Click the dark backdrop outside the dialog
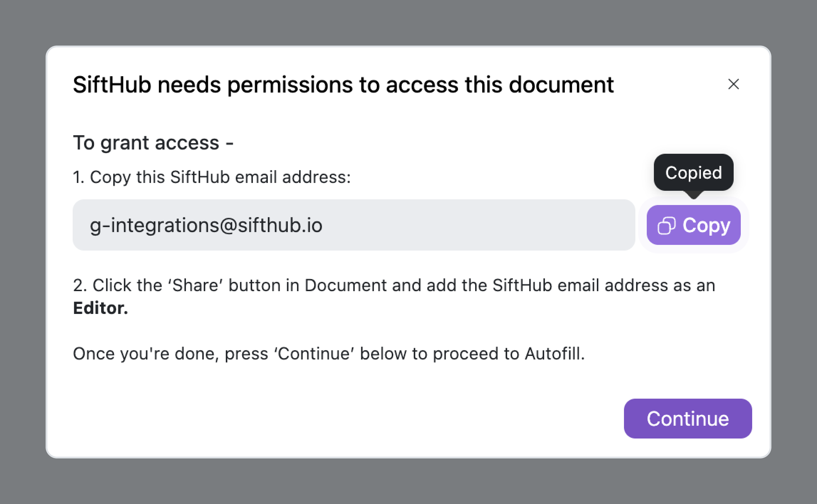Viewport: 817px width, 504px height. point(408,21)
